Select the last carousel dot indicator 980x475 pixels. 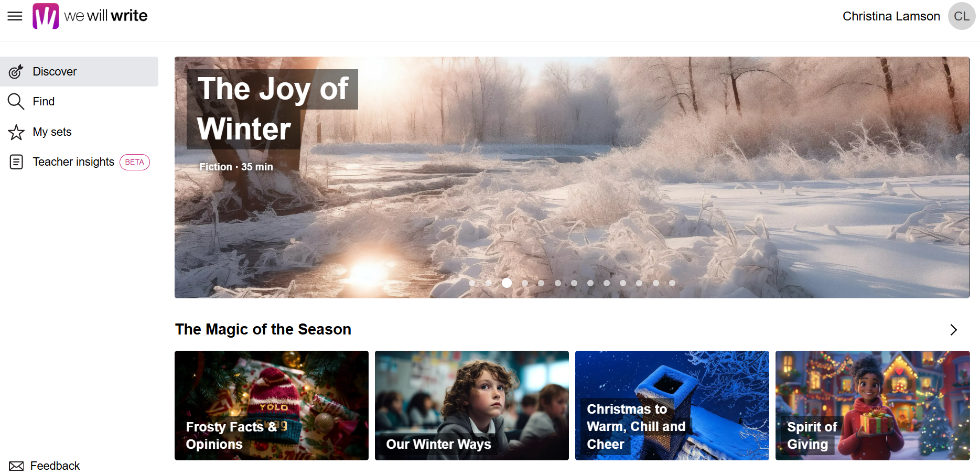pyautogui.click(x=672, y=283)
